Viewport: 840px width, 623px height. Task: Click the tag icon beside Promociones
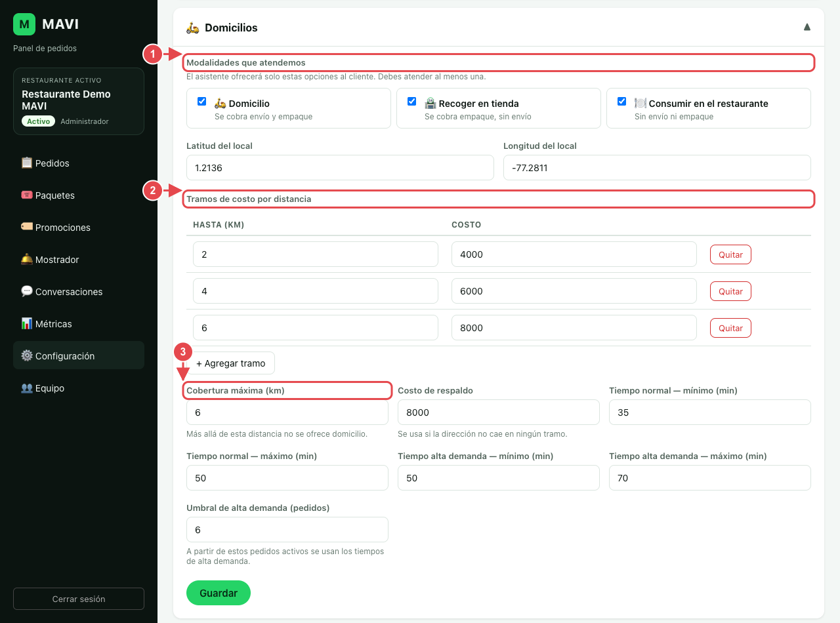pos(27,227)
